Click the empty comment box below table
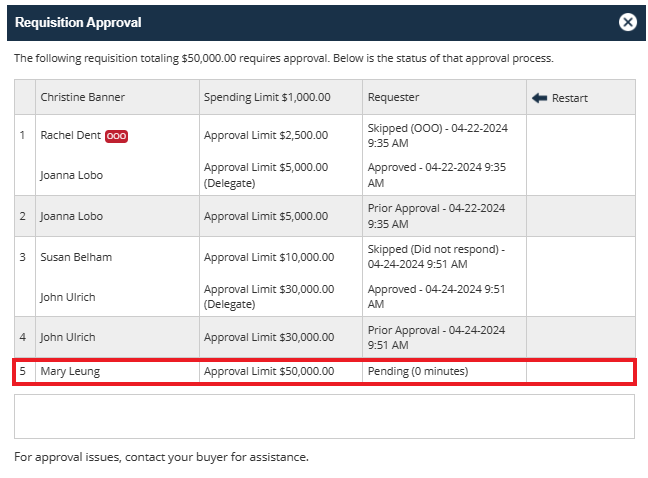The height and width of the screenshot is (478, 648). tap(324, 416)
